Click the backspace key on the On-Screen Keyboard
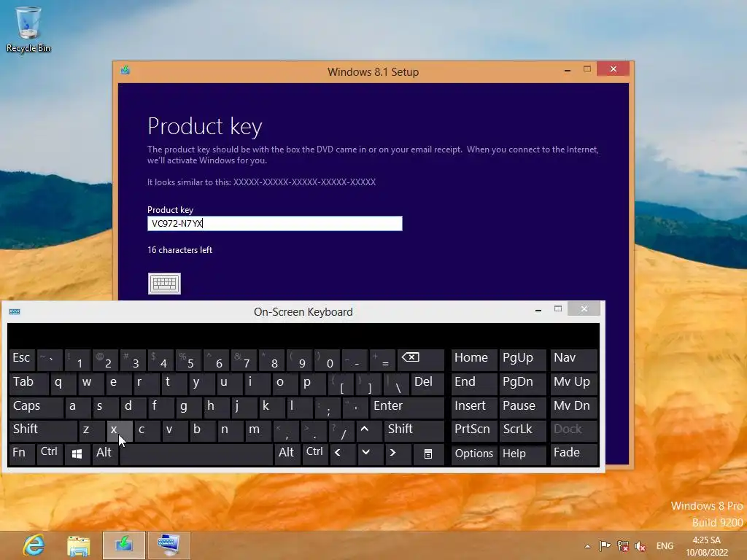 point(421,359)
